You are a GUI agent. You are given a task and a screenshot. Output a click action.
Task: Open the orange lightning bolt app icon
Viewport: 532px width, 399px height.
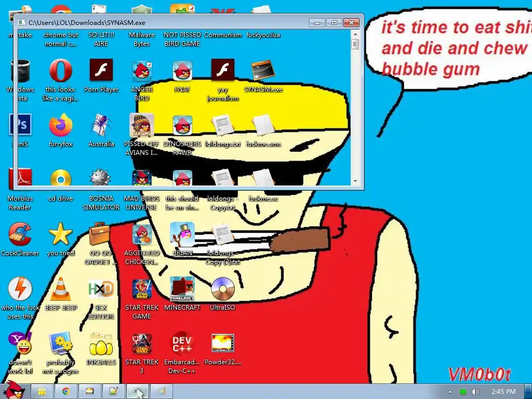(20, 289)
